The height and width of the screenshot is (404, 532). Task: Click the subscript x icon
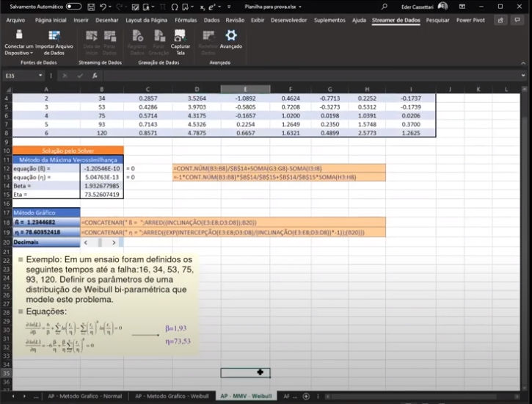click(203, 7)
